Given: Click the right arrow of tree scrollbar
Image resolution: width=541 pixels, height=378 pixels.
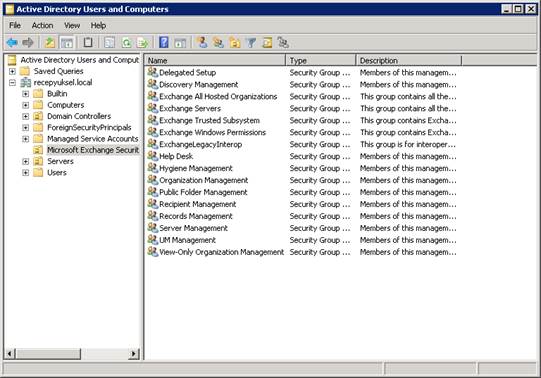Looking at the screenshot, I should tap(134, 354).
